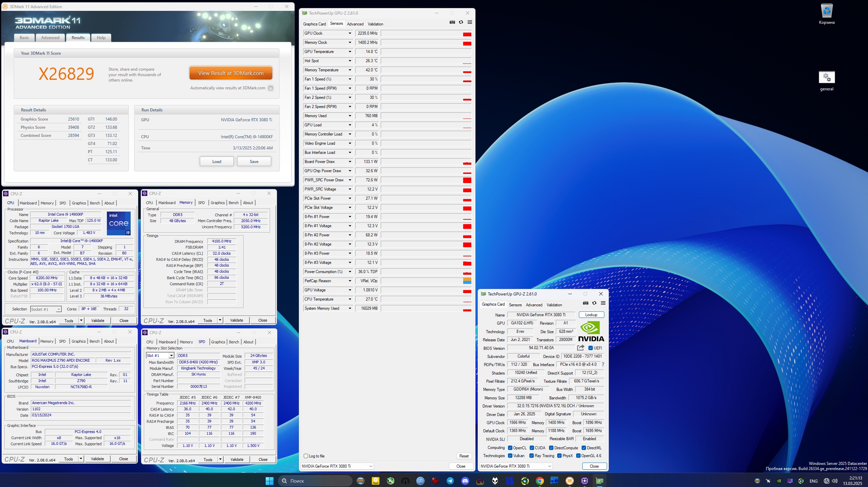Expand the GPU Clock sensor dropdown

(350, 33)
